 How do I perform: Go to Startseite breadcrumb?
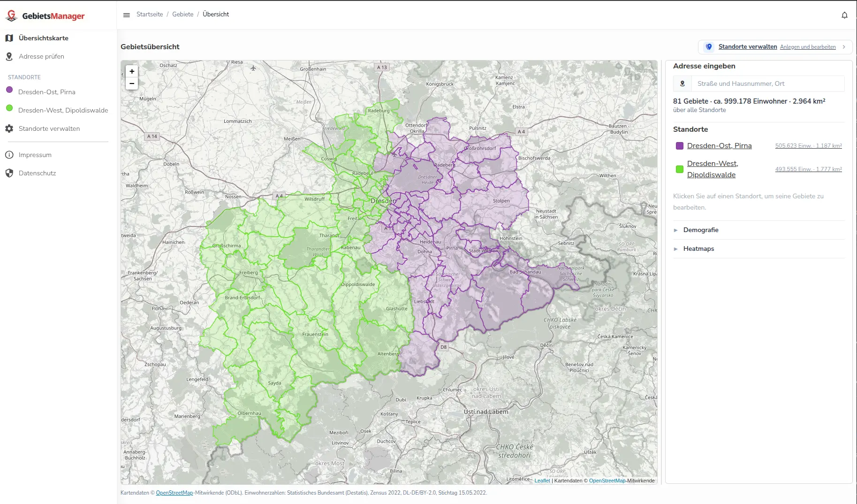(150, 15)
